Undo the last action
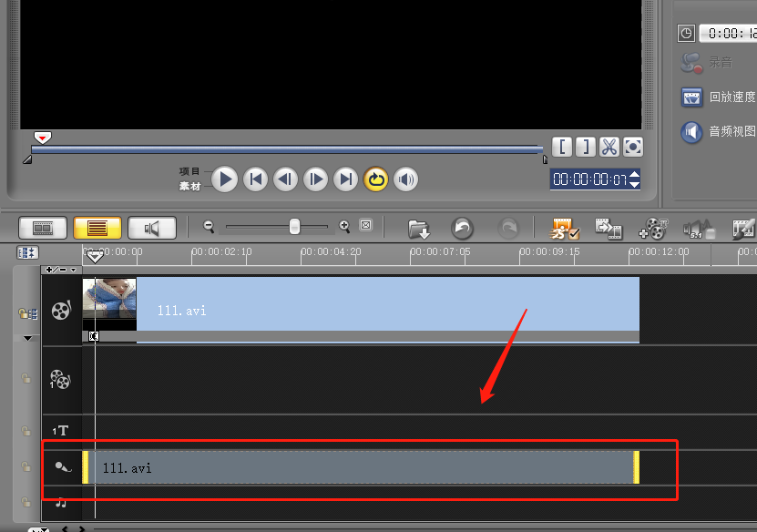 tap(462, 228)
